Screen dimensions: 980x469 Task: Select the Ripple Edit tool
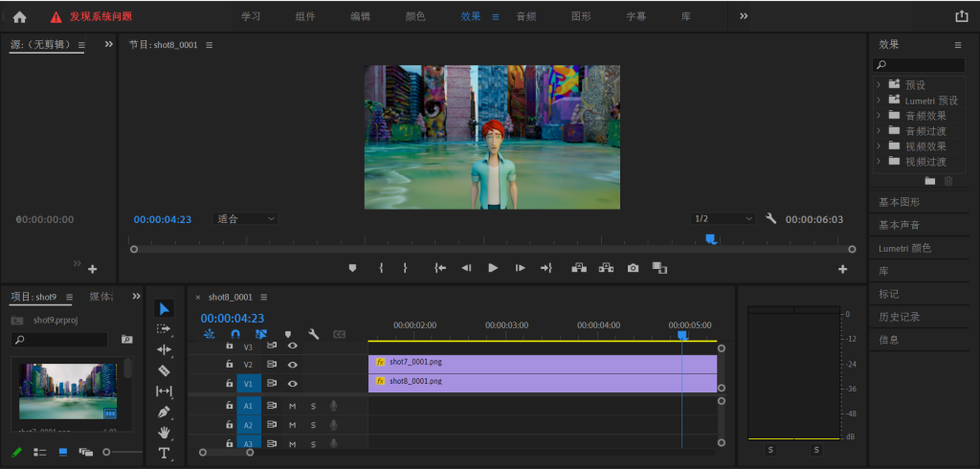click(164, 349)
